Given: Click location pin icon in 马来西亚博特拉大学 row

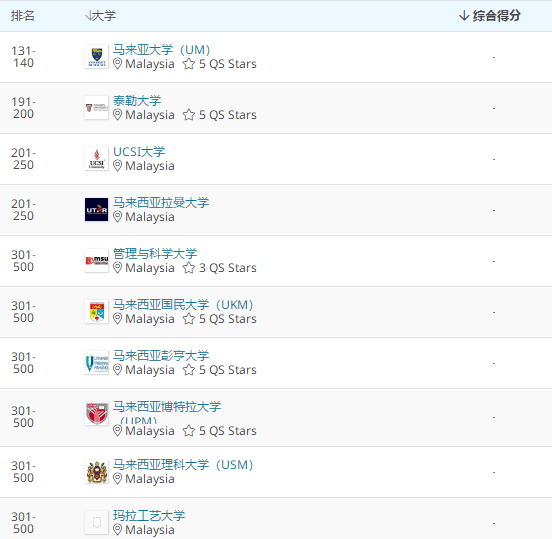Looking at the screenshot, I should click(118, 431).
